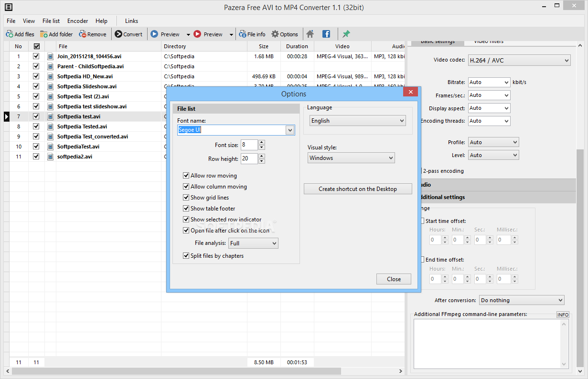Click the Add folder toolbar icon
588x379 pixels.
[x=44, y=34]
